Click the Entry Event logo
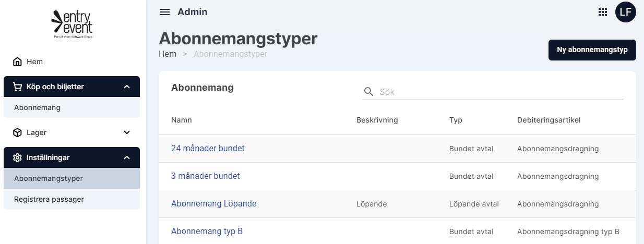The width and height of the screenshot is (644, 244). [73, 24]
